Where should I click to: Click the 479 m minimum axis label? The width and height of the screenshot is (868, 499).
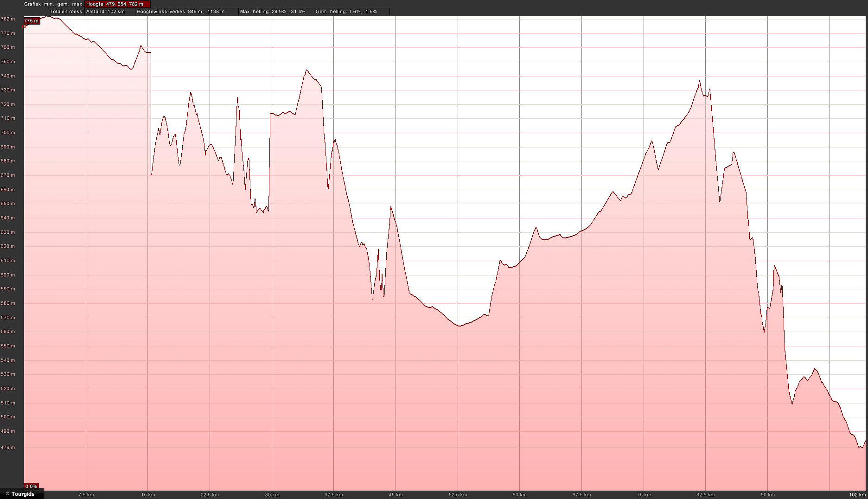(x=8, y=448)
